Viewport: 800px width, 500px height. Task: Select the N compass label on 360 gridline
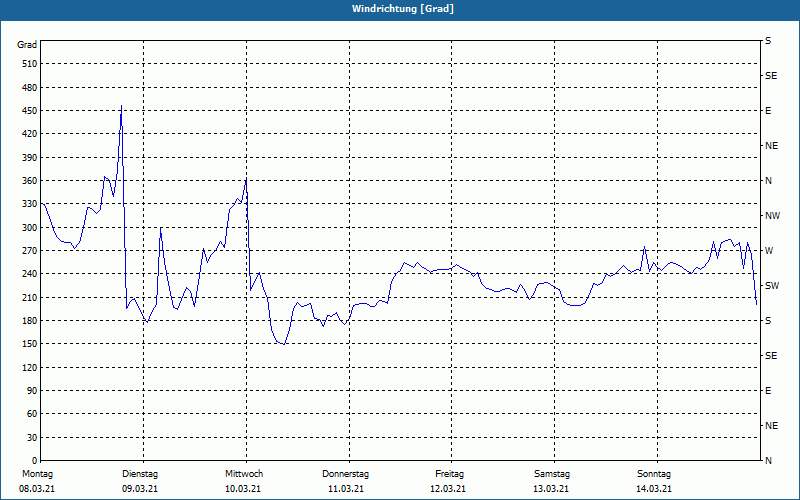[768, 181]
